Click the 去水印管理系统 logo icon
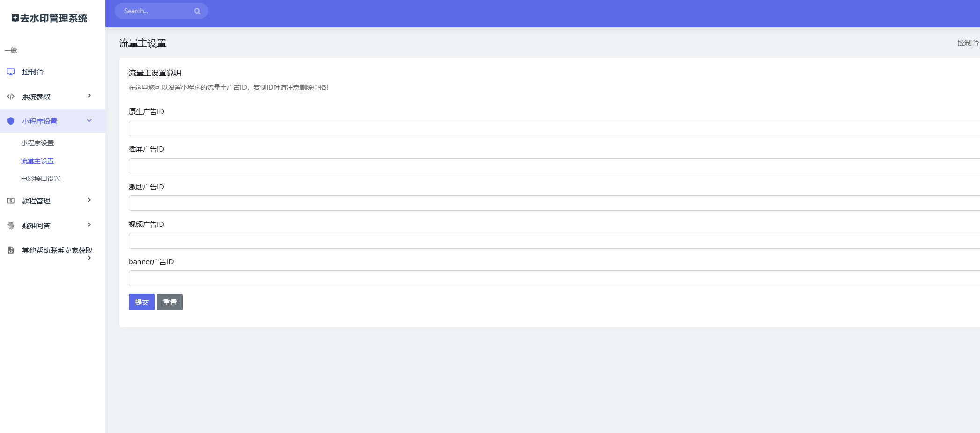 15,18
